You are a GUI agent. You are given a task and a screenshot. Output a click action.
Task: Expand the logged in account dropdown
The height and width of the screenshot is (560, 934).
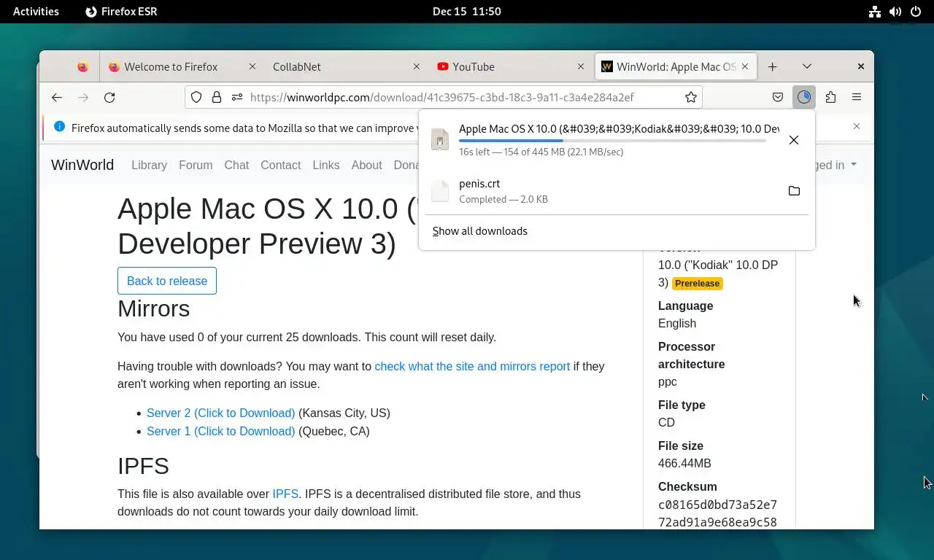point(835,165)
